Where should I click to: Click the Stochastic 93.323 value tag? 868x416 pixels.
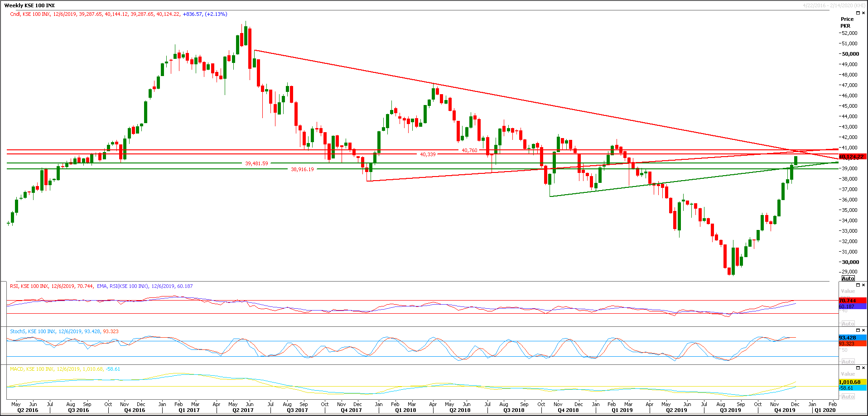(852, 344)
